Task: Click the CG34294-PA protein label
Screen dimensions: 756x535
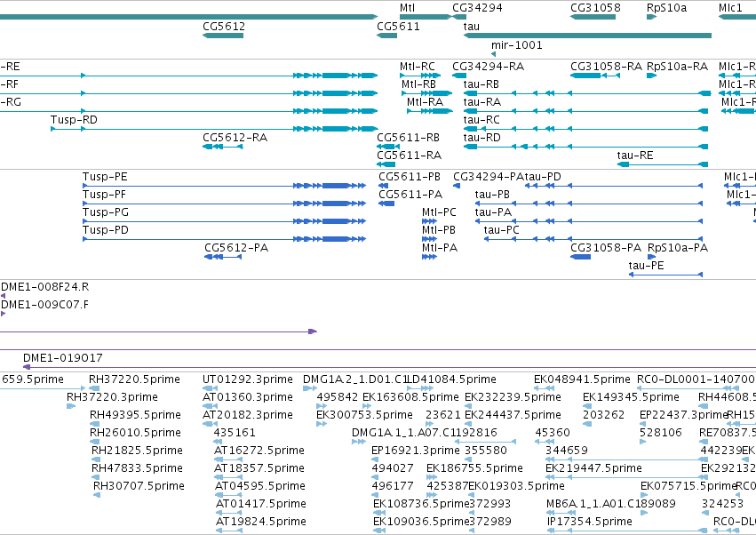Action: tap(489, 177)
